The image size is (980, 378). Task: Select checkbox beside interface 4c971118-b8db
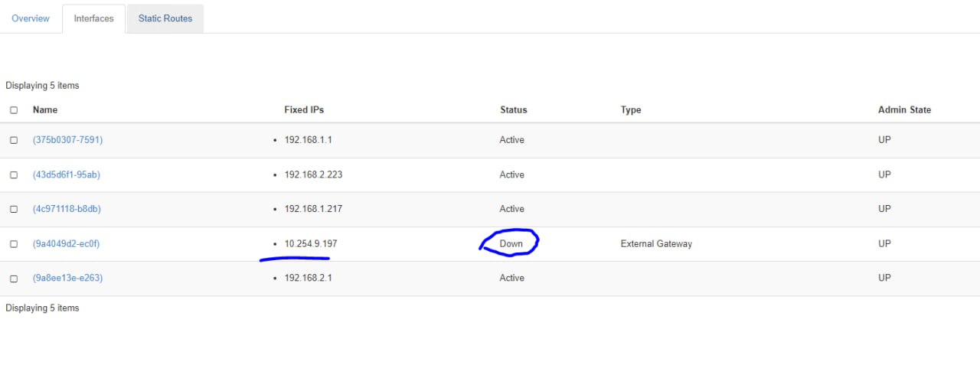(14, 209)
